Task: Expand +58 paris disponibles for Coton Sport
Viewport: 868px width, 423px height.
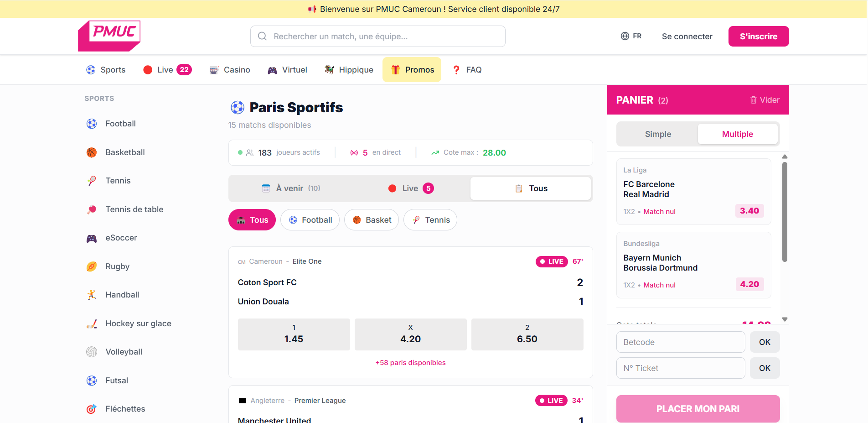Action: (x=411, y=363)
